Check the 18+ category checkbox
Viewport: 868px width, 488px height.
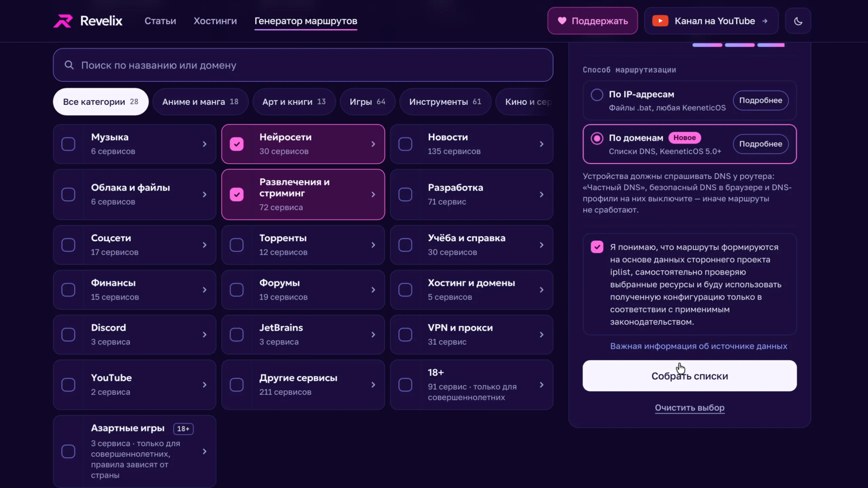coord(405,385)
